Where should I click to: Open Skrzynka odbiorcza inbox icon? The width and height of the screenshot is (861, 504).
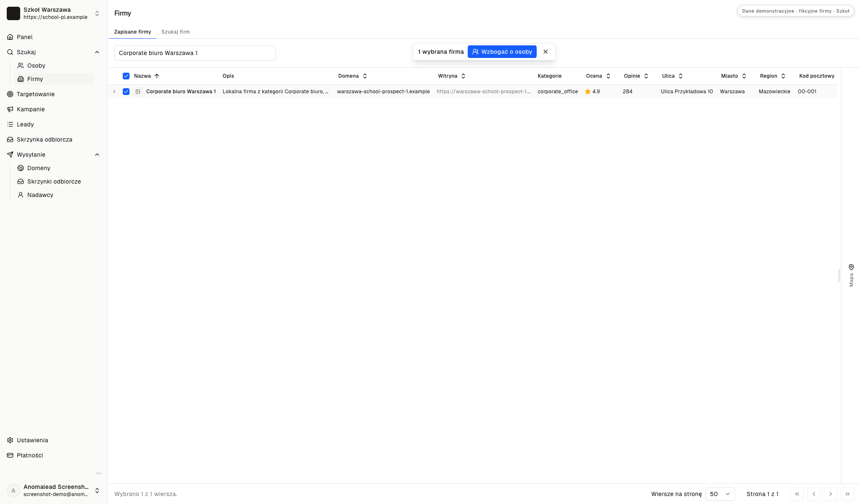tap(10, 139)
